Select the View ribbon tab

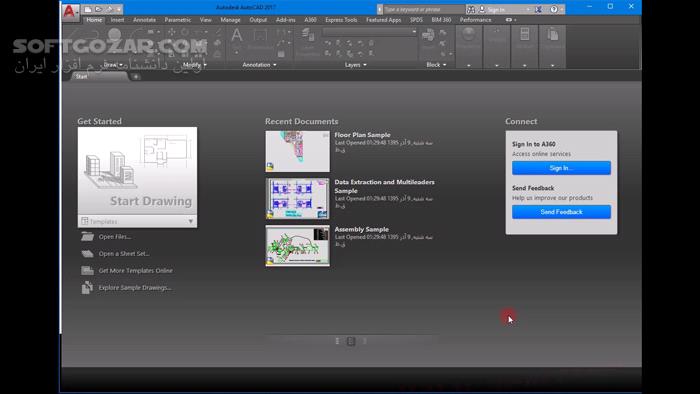tap(205, 20)
